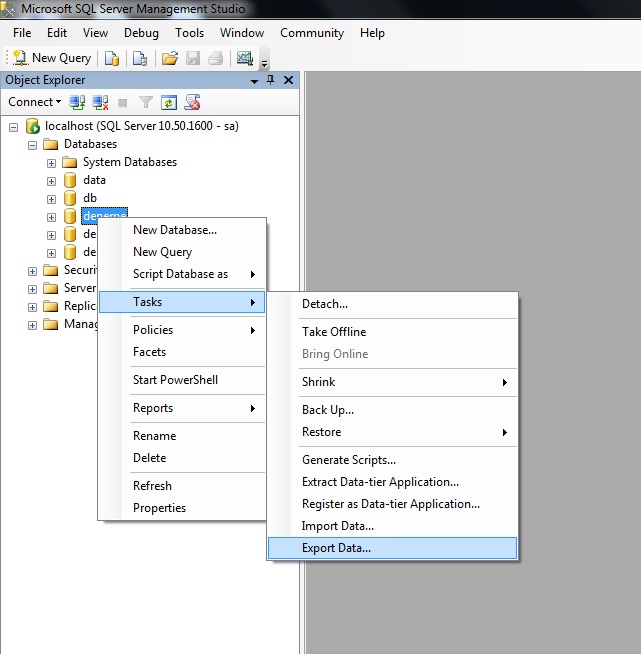Viewport: 641px width, 654px height.
Task: Open the View menu
Action: coord(95,33)
